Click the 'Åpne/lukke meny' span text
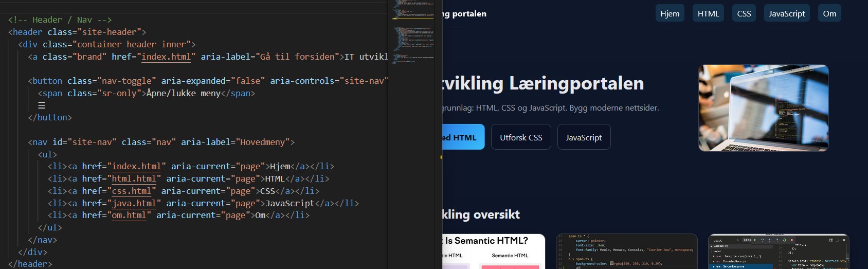This screenshot has height=269, width=868. (x=184, y=93)
